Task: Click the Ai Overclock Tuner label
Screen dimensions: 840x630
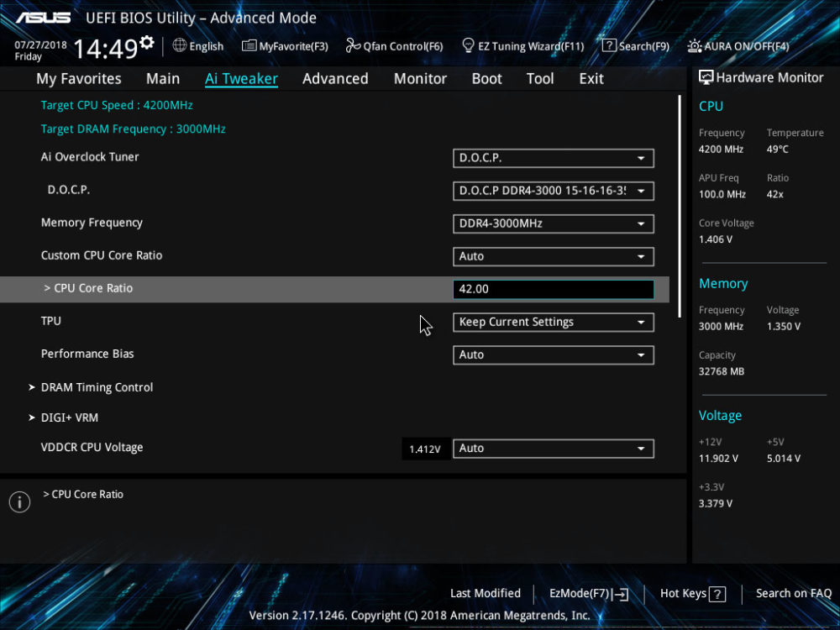Action: (90, 157)
